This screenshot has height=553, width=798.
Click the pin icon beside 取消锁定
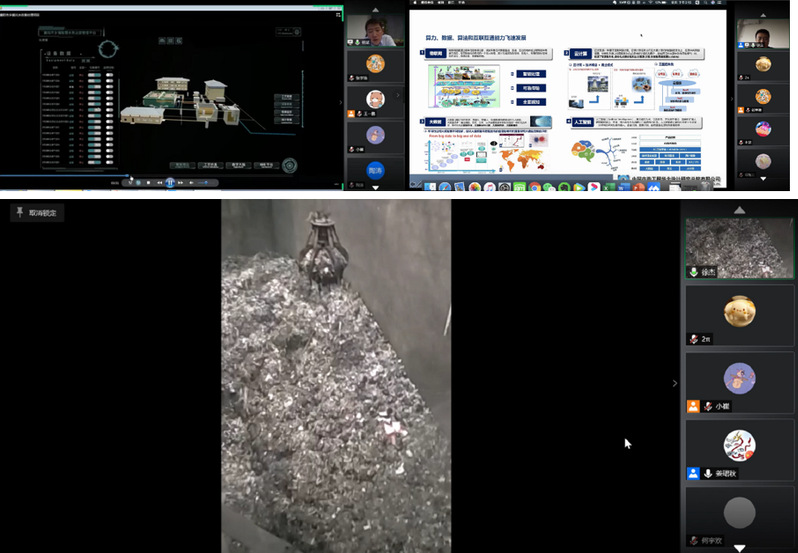[19, 213]
